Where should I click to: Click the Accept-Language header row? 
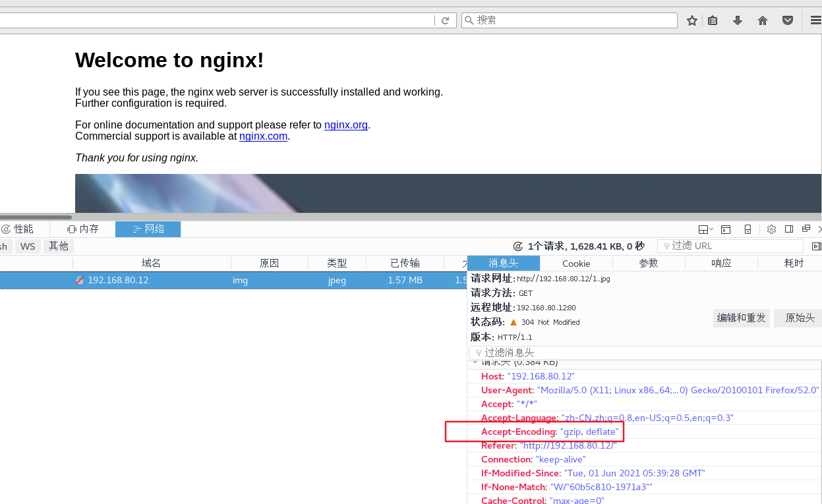(645, 418)
